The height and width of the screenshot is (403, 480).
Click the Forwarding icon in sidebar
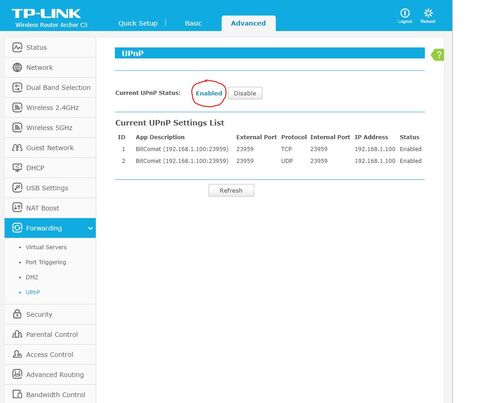tap(17, 228)
